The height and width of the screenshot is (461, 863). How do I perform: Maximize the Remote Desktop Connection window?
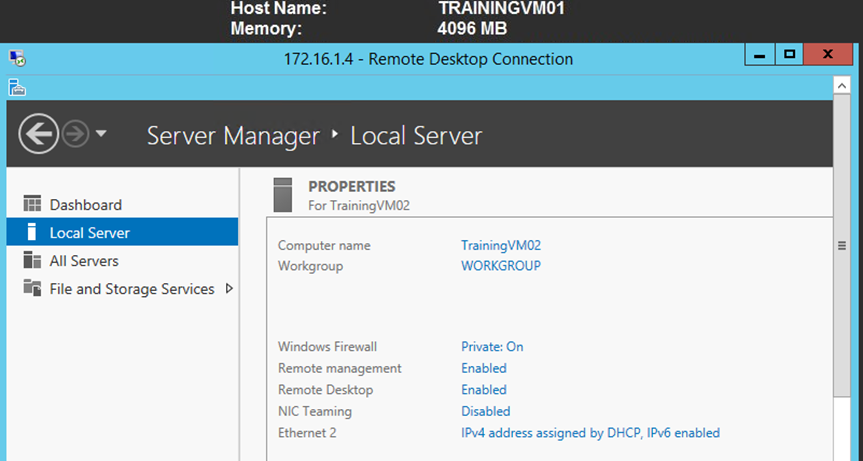(789, 54)
